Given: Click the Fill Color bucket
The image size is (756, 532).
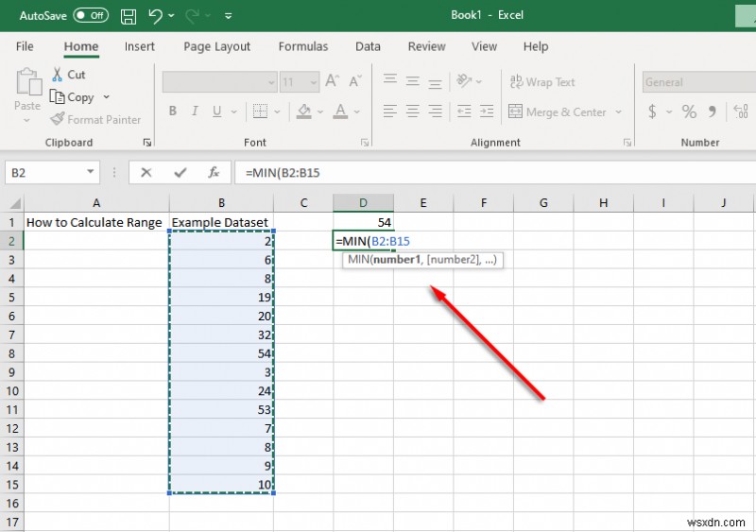Looking at the screenshot, I should 303,112.
